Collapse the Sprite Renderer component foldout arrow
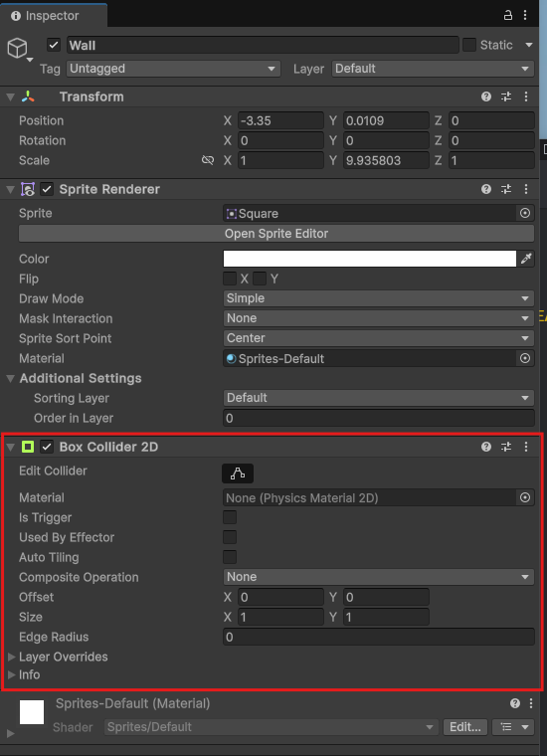547x756 pixels. pos(10,189)
